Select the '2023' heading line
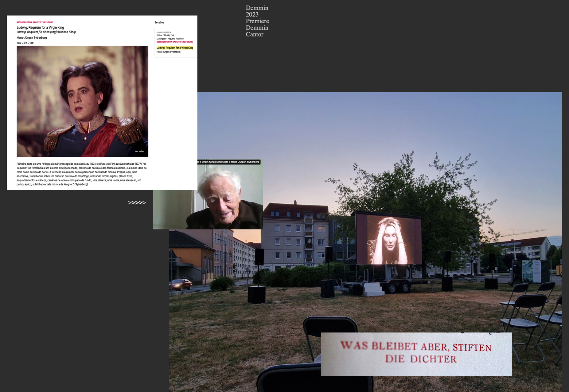The image size is (569, 392). click(x=252, y=14)
